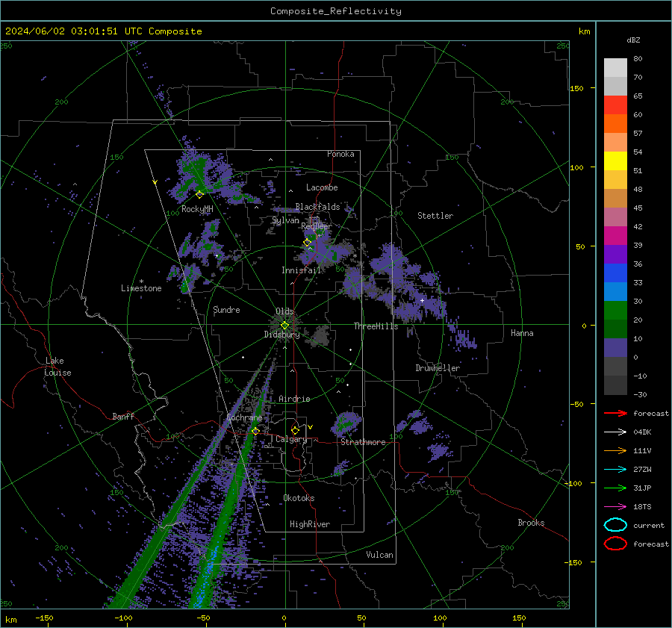
Task: Click the yellow diamond marker above Calgary label
Action: click(x=295, y=430)
